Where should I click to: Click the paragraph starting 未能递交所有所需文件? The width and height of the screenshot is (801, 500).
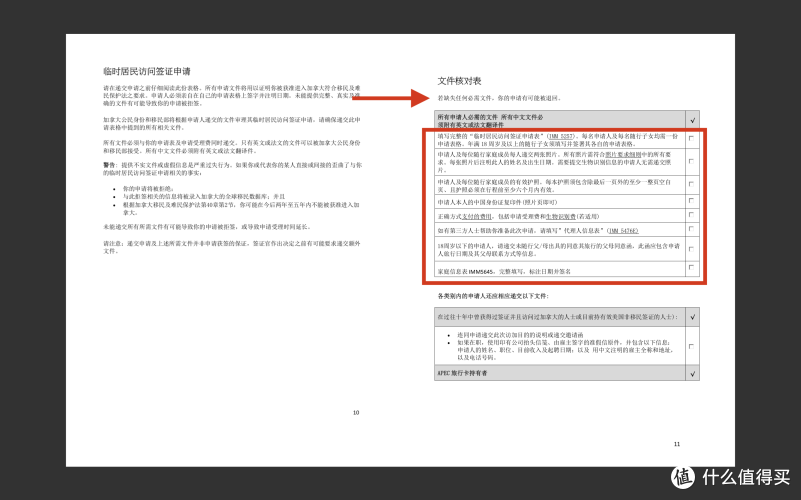pos(207,227)
